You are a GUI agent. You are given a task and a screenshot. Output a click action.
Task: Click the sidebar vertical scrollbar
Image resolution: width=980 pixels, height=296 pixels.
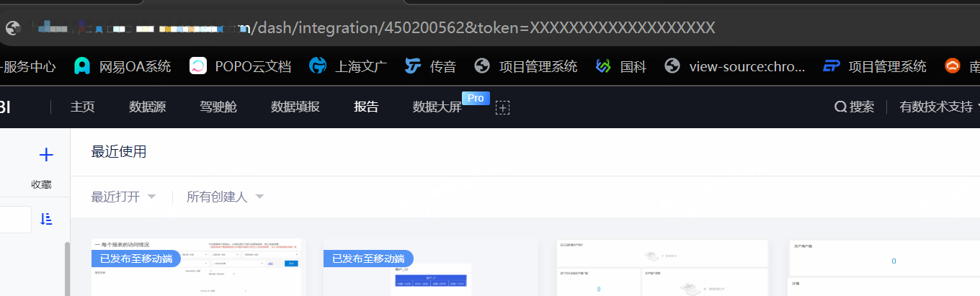(68, 269)
